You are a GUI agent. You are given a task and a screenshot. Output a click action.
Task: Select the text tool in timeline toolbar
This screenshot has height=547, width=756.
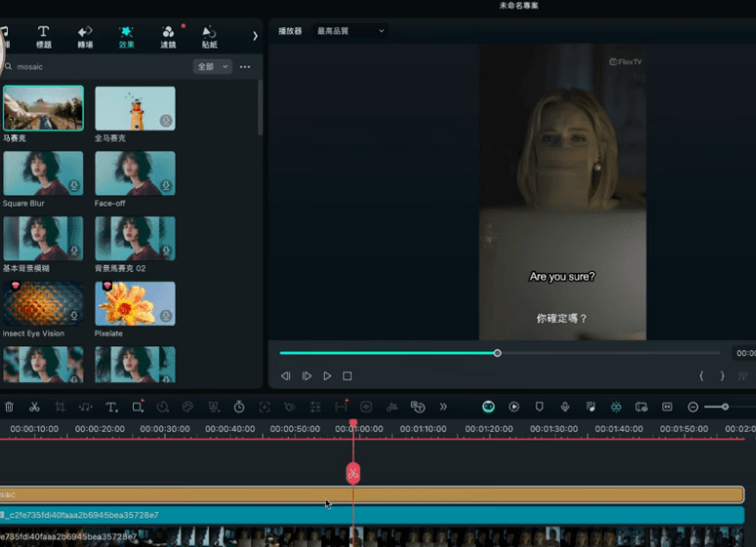(111, 407)
